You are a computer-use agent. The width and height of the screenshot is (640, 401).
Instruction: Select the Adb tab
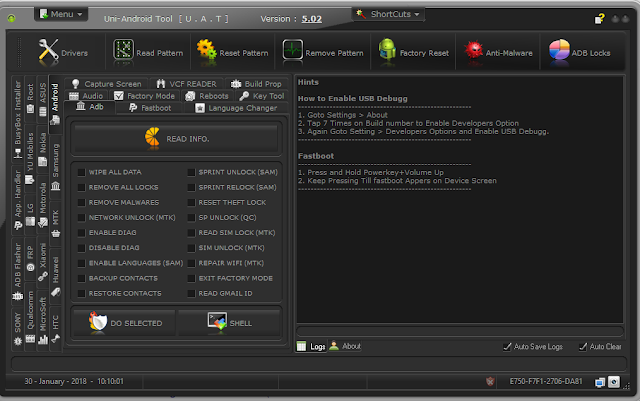click(x=90, y=107)
